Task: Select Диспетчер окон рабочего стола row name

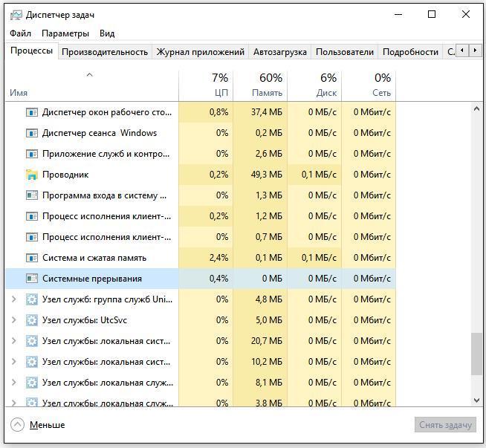Action: coord(107,112)
